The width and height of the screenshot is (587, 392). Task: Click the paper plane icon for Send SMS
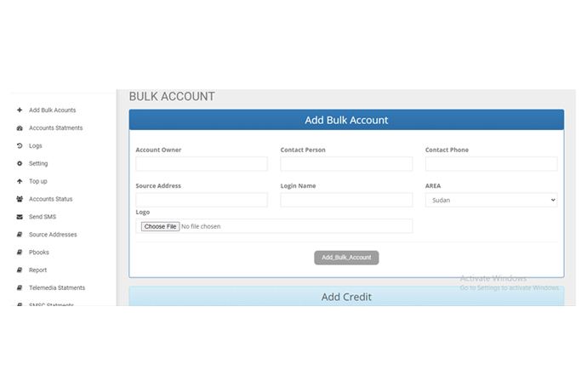tap(20, 217)
